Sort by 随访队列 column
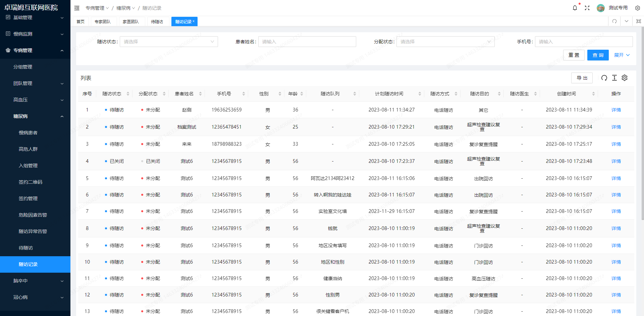Viewport: 644px width, 316px height. click(x=355, y=94)
